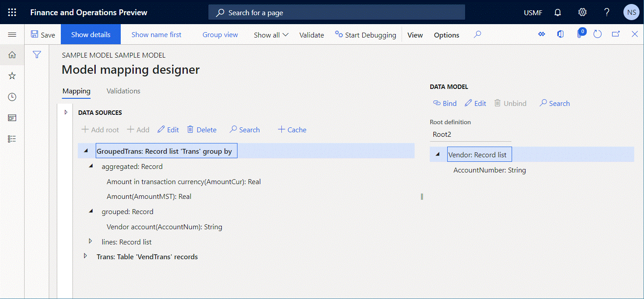Click the notifications bell icon

(x=558, y=13)
